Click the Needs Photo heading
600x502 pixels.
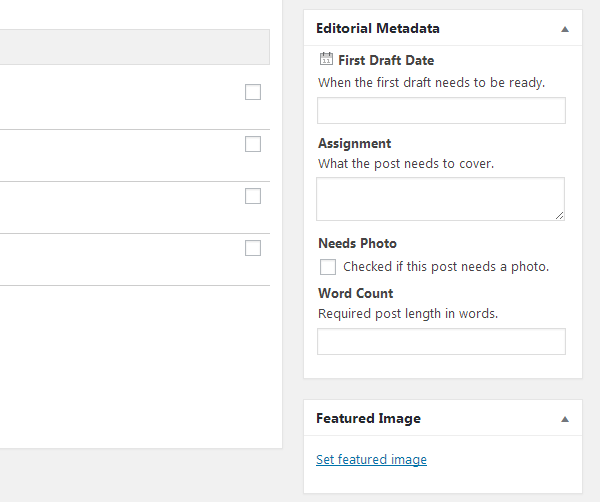tap(357, 243)
